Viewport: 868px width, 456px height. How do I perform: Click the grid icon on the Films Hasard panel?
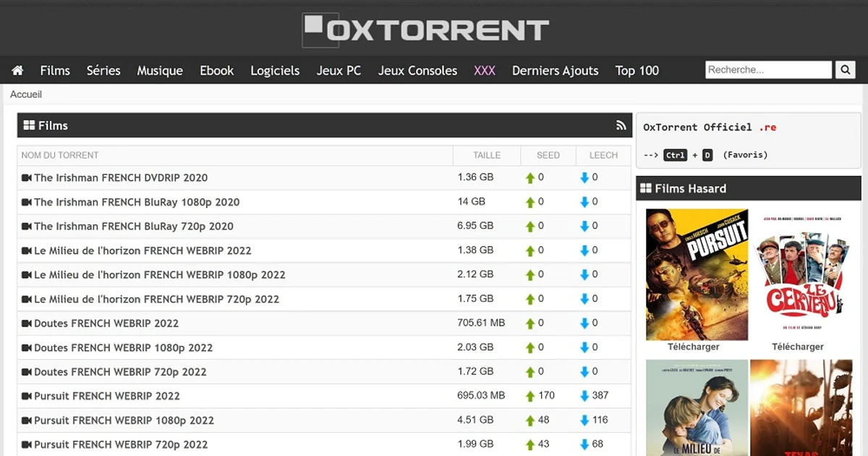[644, 188]
